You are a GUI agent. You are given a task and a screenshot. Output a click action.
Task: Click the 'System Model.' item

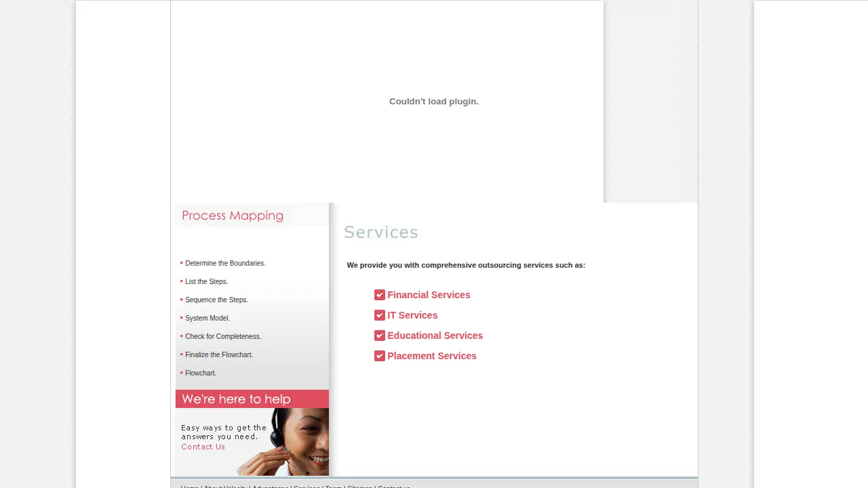(x=208, y=318)
